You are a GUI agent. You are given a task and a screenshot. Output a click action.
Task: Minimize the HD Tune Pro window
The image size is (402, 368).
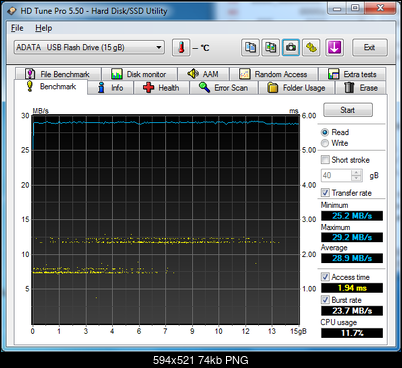click(337, 8)
